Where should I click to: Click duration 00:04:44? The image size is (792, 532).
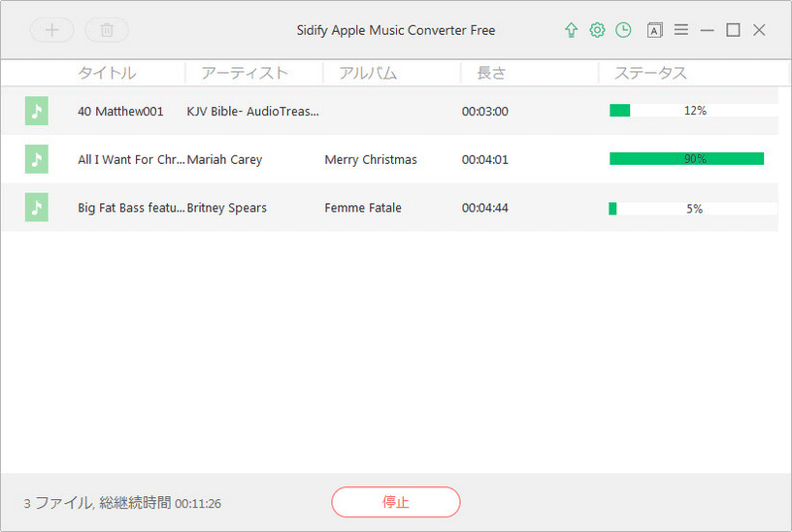click(x=485, y=208)
